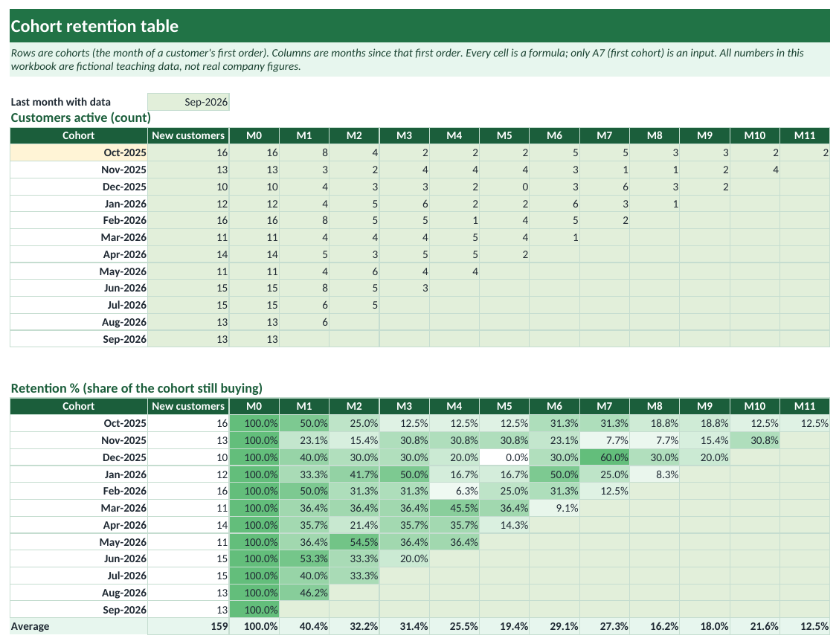This screenshot has height=644, width=839.
Task: Click the 'Cohort retention table' title
Action: coord(94,26)
